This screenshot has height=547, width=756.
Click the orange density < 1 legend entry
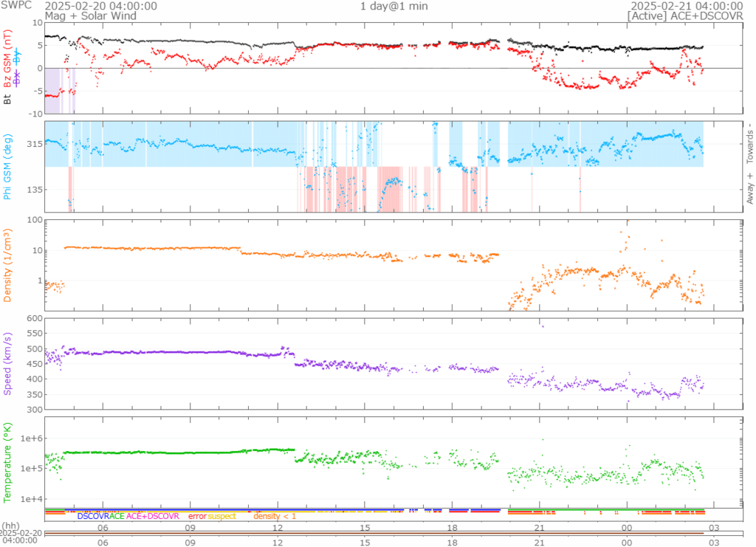coord(275,517)
